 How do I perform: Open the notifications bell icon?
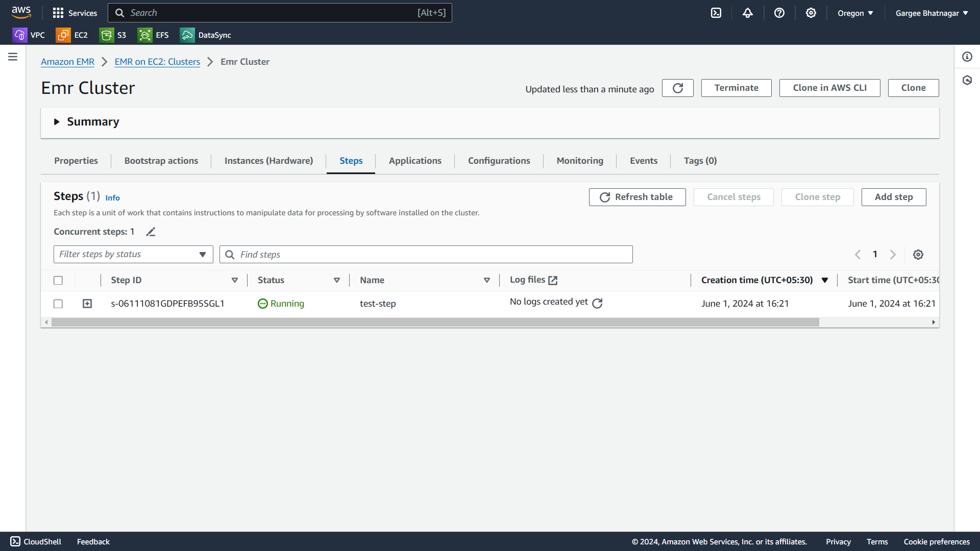point(748,13)
